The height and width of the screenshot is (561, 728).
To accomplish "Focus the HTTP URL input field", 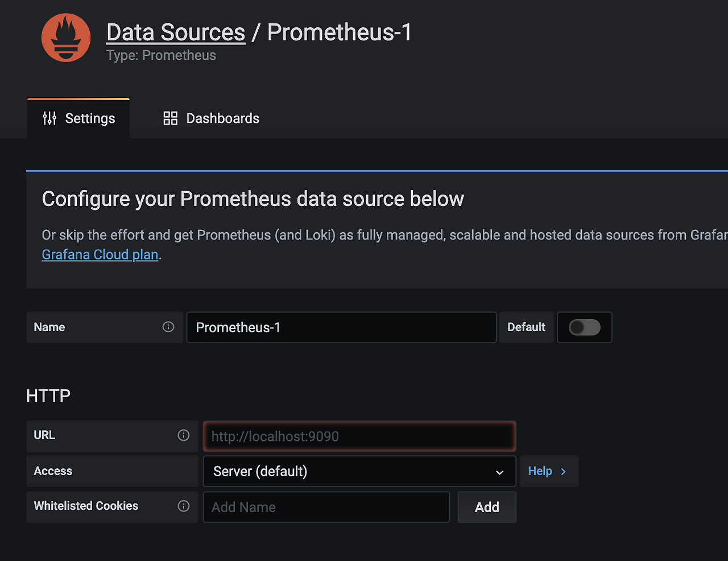I will pyautogui.click(x=359, y=436).
